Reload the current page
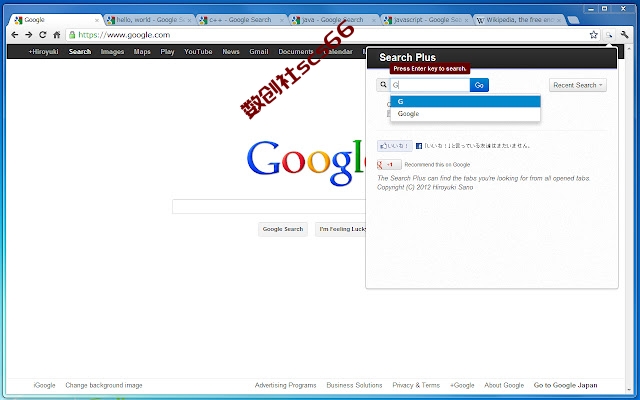This screenshot has width=640, height=400. (x=42, y=35)
